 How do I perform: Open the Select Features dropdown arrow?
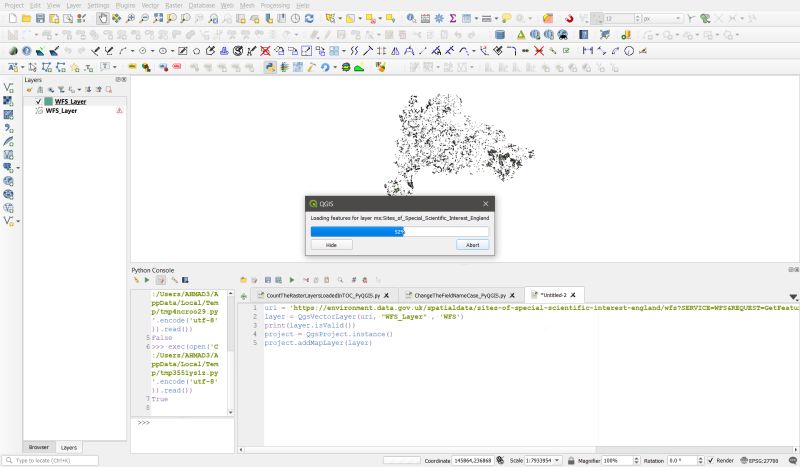point(340,19)
